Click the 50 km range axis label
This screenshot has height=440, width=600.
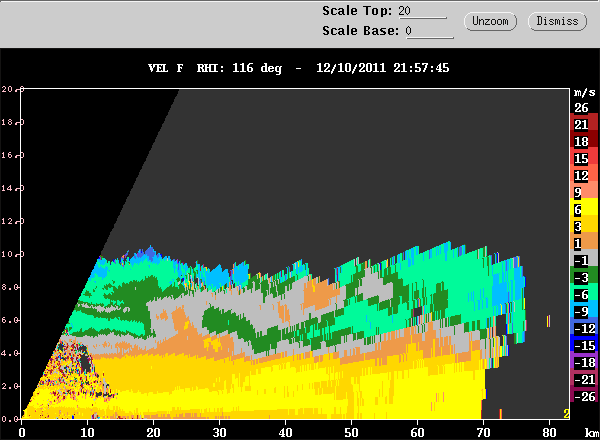(351, 433)
